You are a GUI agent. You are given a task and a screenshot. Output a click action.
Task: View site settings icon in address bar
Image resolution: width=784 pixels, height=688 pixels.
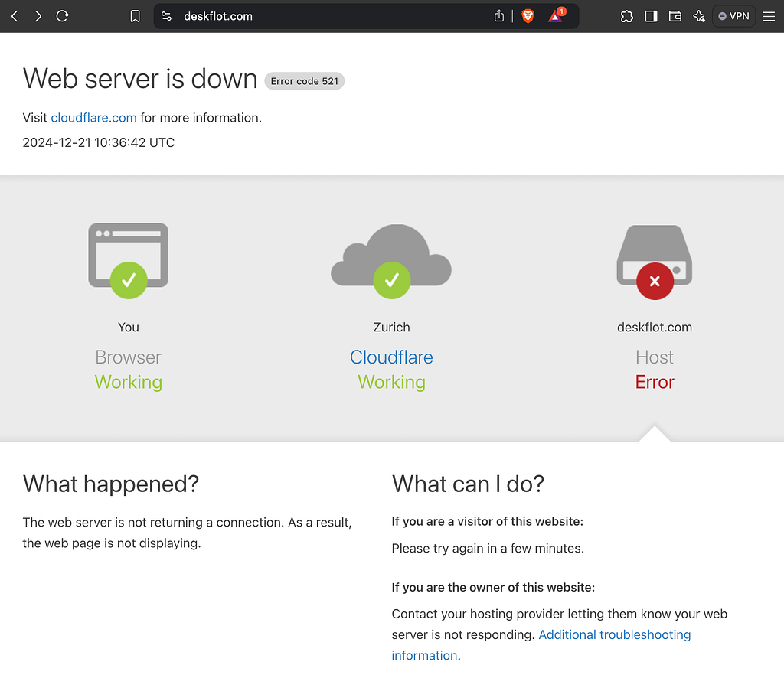point(166,17)
